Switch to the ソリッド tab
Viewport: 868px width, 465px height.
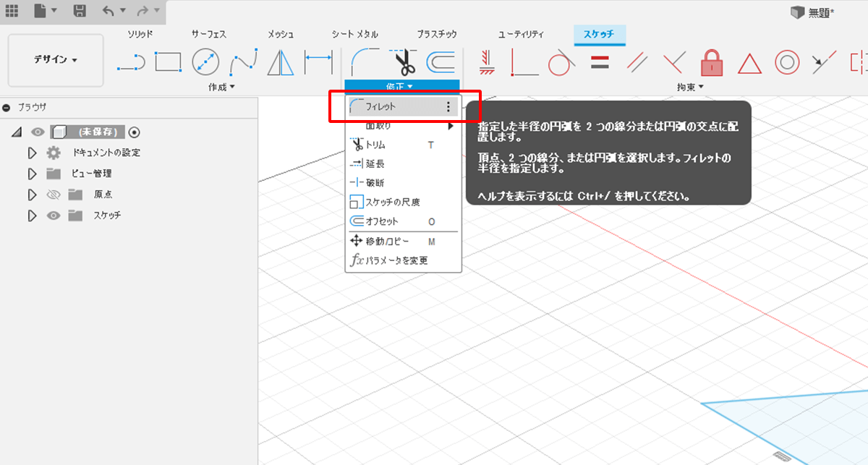(140, 34)
